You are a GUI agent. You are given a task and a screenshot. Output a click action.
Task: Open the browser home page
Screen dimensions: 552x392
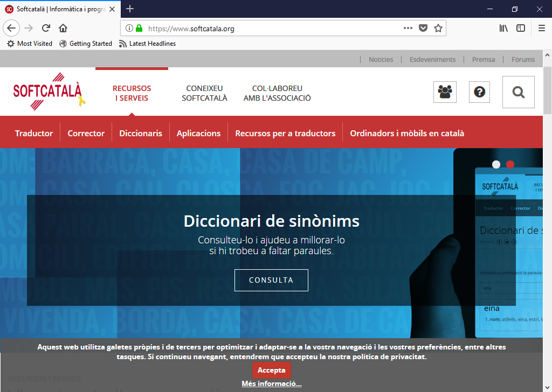click(x=63, y=28)
